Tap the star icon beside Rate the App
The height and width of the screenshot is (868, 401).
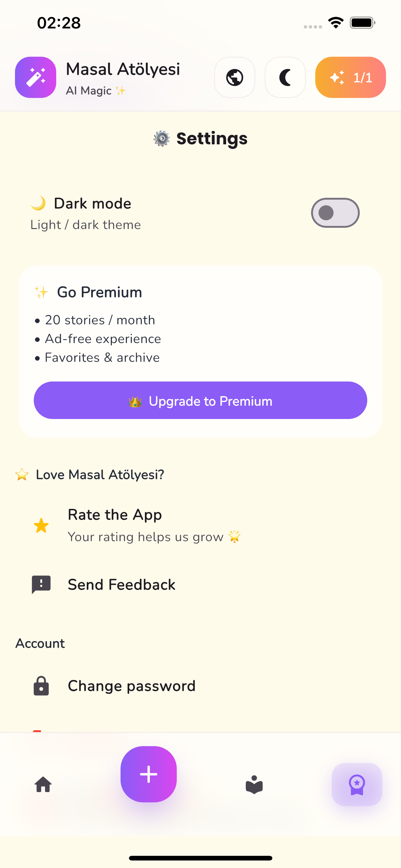41,525
